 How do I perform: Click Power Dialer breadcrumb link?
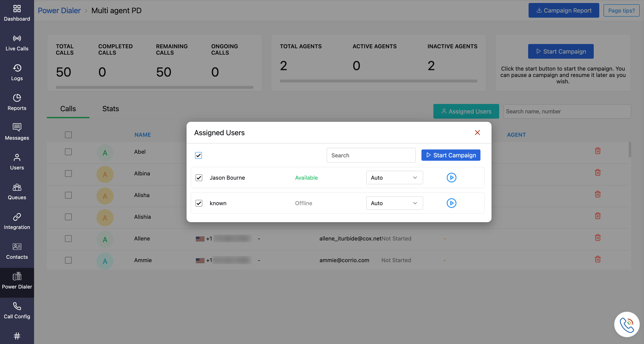click(59, 10)
